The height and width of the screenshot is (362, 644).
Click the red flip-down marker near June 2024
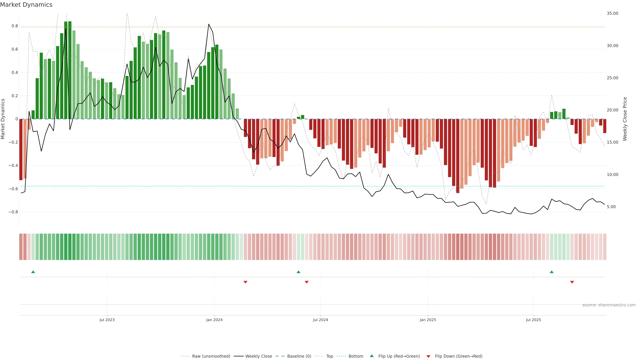[307, 282]
